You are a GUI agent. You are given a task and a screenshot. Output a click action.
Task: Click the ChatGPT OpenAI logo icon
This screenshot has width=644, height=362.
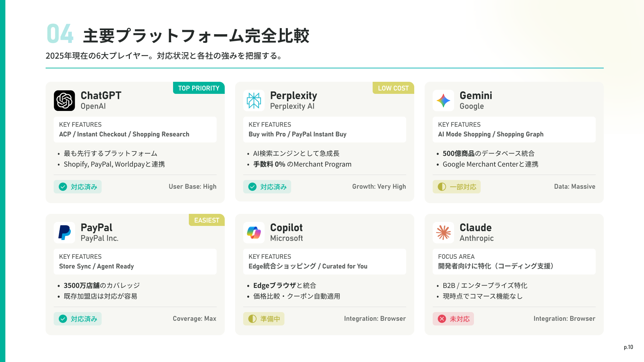pyautogui.click(x=64, y=101)
